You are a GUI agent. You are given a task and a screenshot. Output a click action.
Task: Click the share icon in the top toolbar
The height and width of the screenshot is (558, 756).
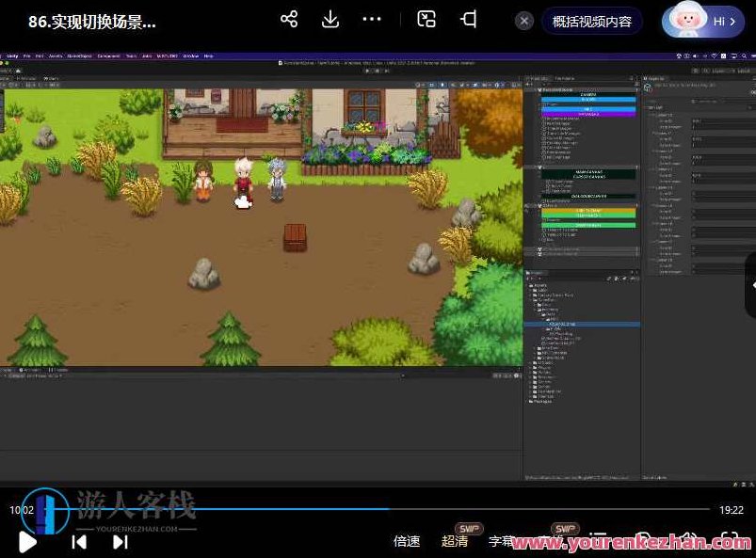tap(288, 19)
